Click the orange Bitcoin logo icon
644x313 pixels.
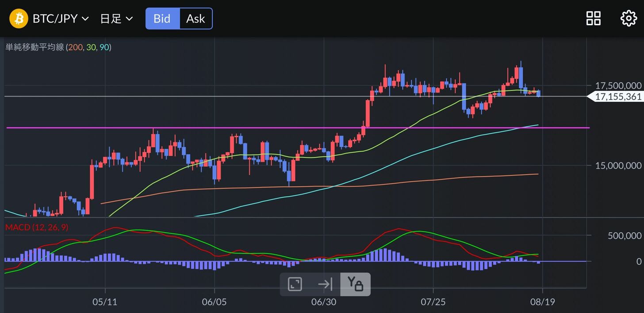click(x=19, y=19)
